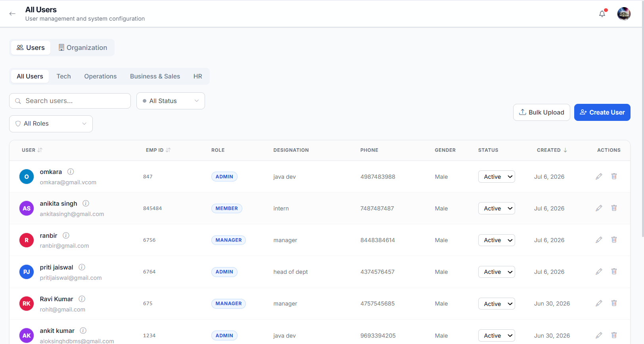The height and width of the screenshot is (344, 644).
Task: Filter by Operations department tab
Action: pyautogui.click(x=100, y=76)
